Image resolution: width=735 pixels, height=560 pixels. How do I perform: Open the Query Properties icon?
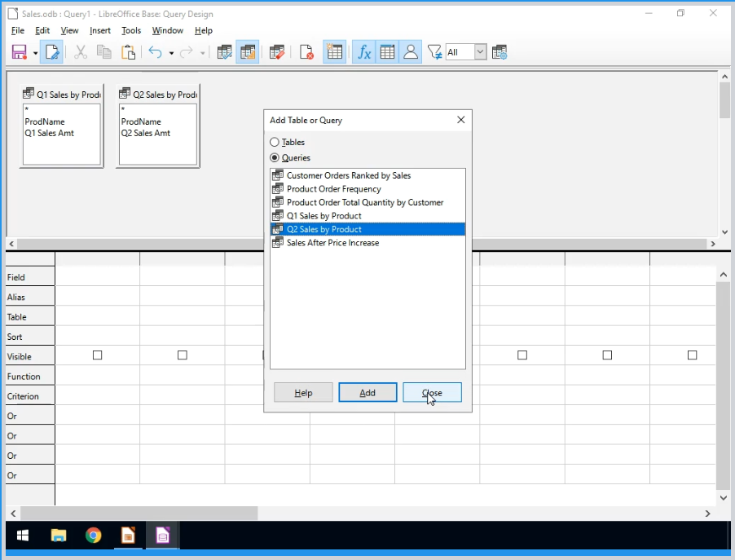coord(500,52)
